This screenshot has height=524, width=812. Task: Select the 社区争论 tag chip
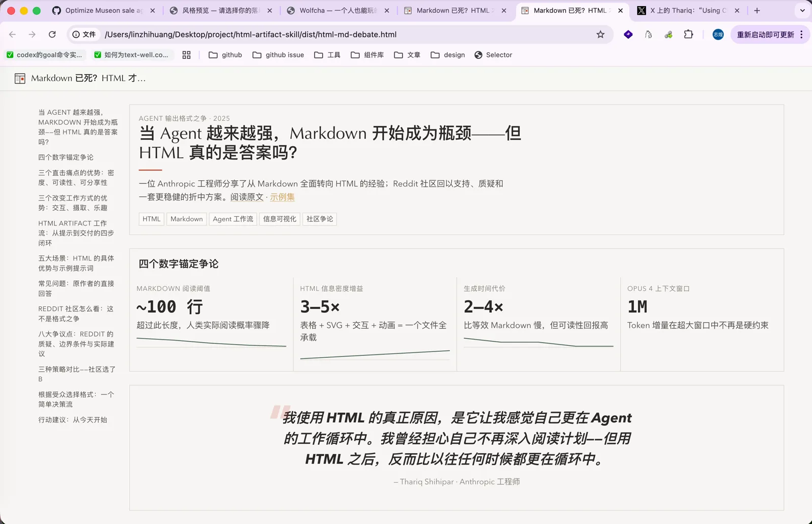point(320,219)
